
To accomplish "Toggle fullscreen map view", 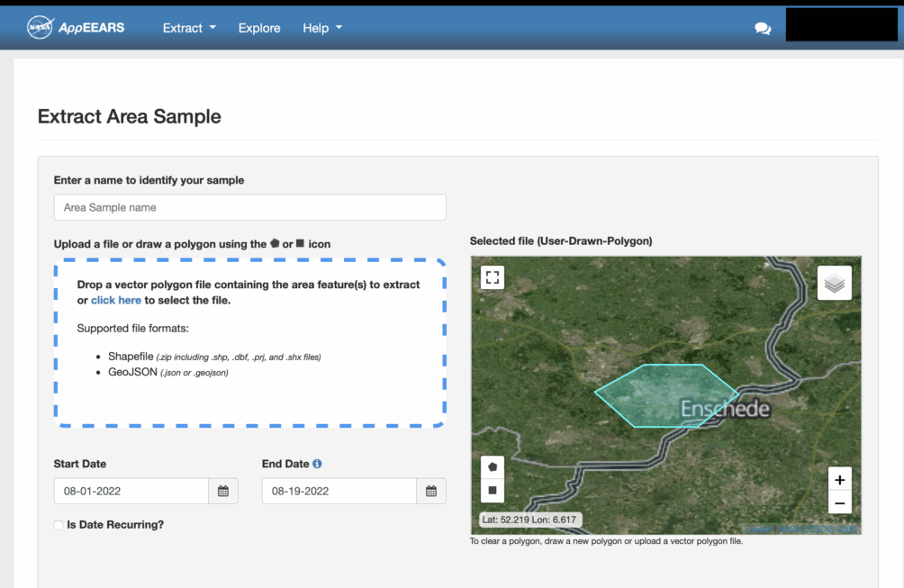I will pos(492,277).
